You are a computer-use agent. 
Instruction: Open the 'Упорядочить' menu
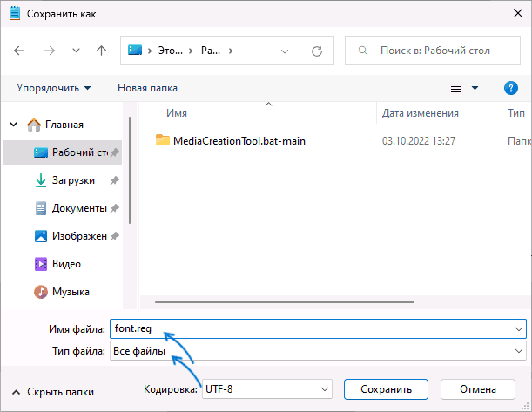pos(54,88)
